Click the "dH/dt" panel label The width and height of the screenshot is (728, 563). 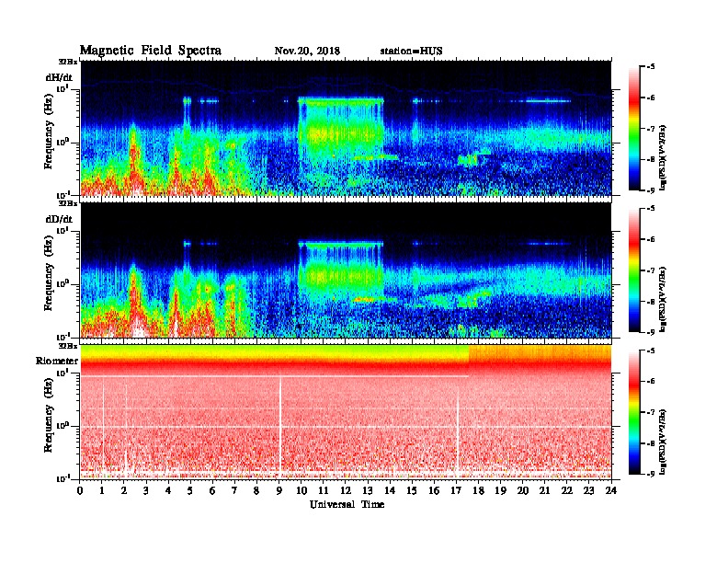coord(59,77)
